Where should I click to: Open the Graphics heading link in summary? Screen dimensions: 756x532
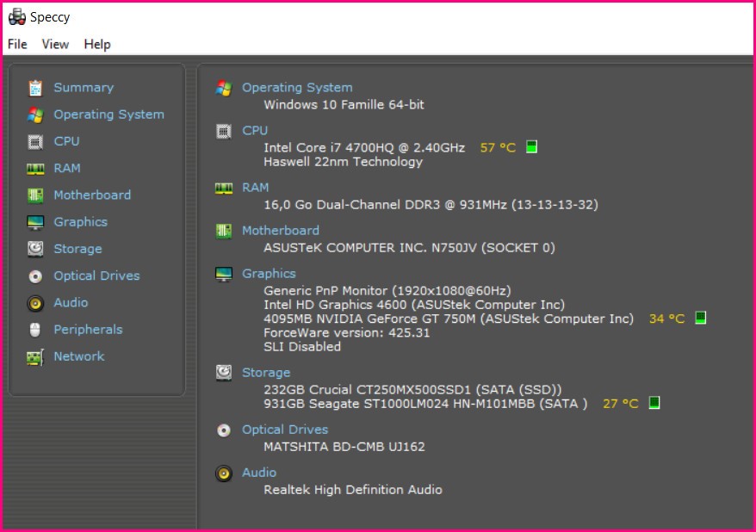click(269, 273)
